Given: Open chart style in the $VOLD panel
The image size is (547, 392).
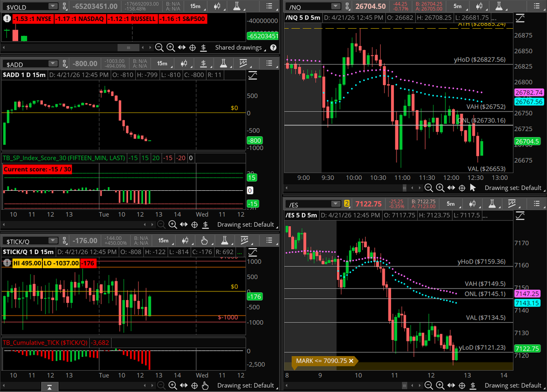Looking at the screenshot, I should pos(218,6).
